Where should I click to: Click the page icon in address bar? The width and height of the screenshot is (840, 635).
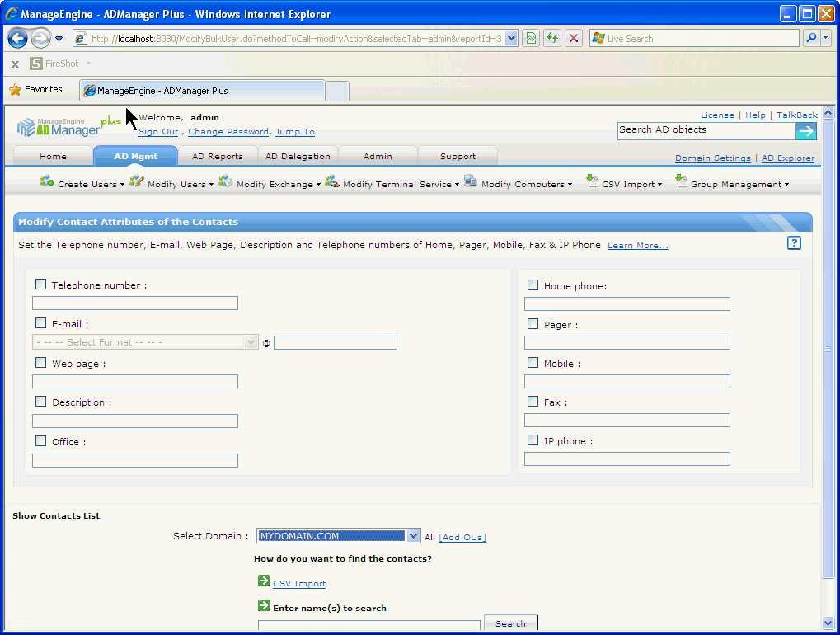click(x=81, y=38)
